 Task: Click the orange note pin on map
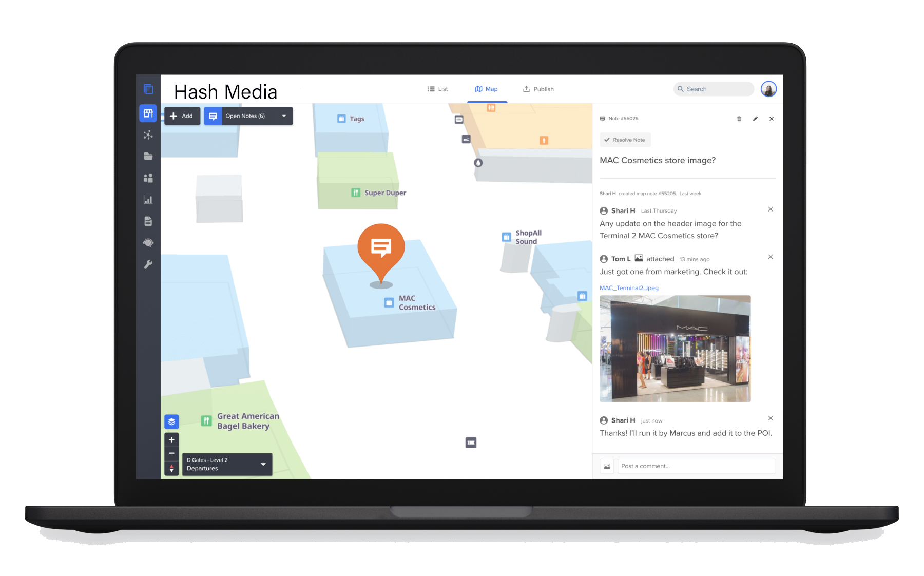click(x=381, y=249)
